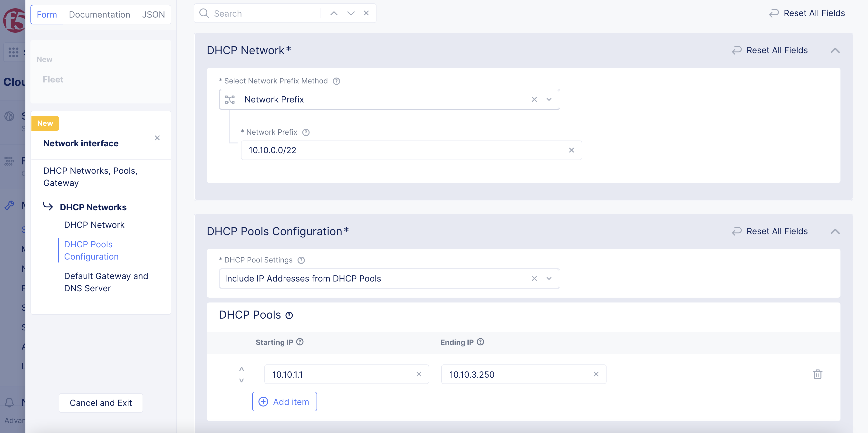Click Cancel and Exit button
This screenshot has width=868, height=433.
click(101, 403)
